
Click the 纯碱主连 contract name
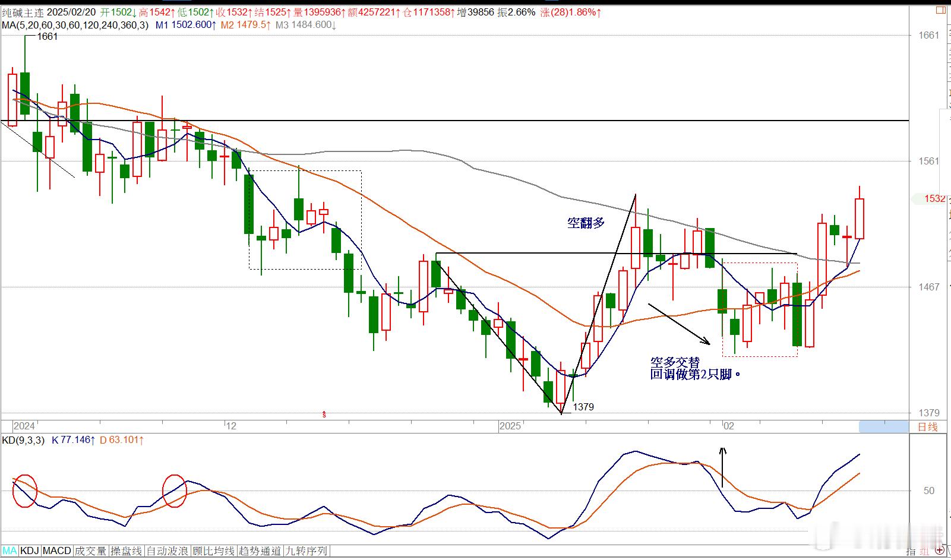pyautogui.click(x=23, y=12)
